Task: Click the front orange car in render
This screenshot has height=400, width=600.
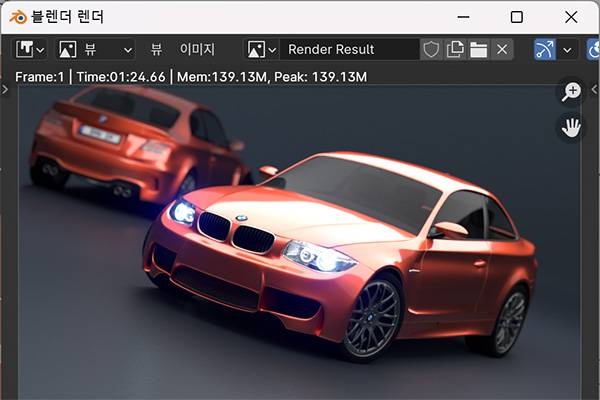Action: pos(340,250)
